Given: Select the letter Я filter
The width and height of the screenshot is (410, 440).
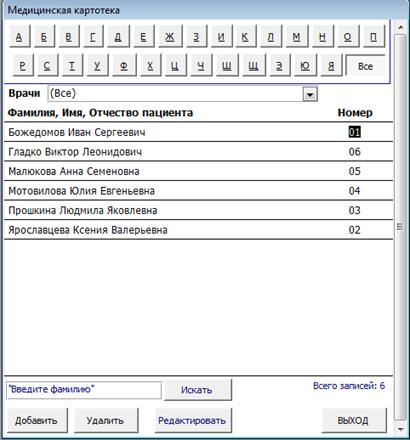Looking at the screenshot, I should (x=331, y=65).
